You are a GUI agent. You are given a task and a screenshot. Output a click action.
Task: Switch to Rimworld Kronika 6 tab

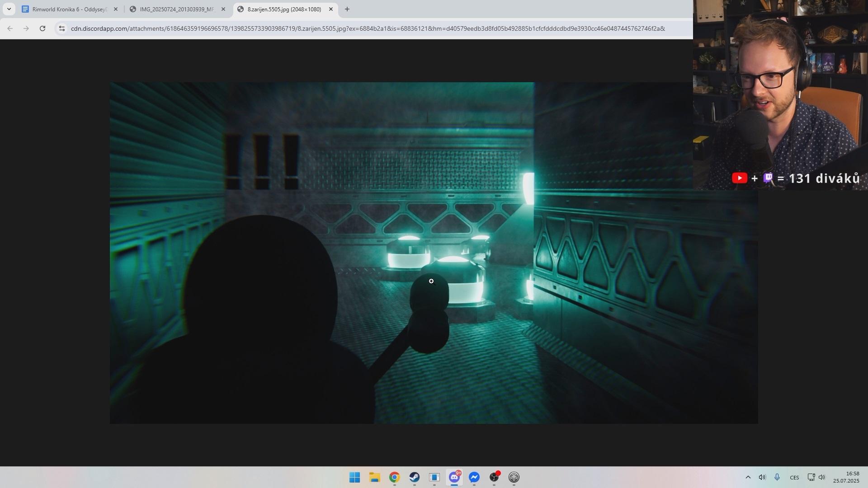click(69, 9)
